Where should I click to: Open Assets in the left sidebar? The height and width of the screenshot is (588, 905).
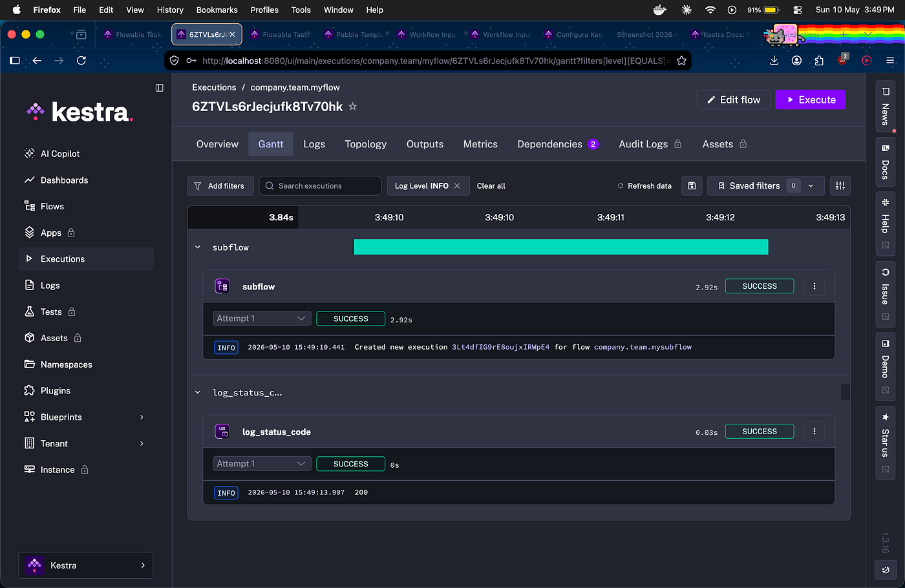point(54,338)
